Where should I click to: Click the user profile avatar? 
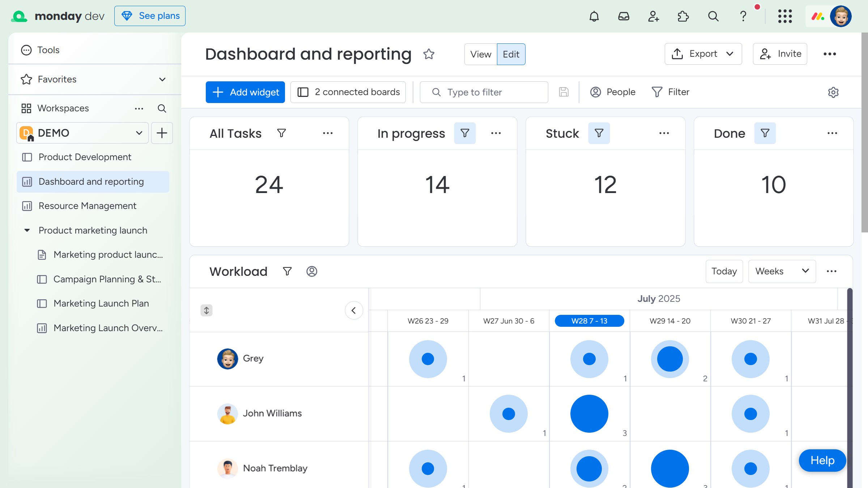[x=841, y=16]
